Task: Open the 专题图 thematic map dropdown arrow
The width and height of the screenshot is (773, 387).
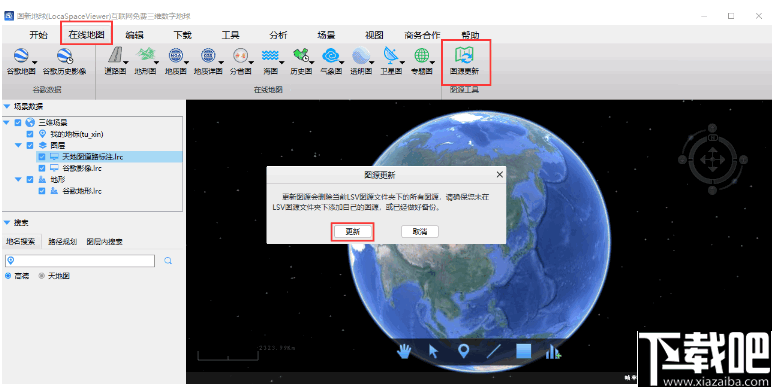Action: tap(433, 62)
